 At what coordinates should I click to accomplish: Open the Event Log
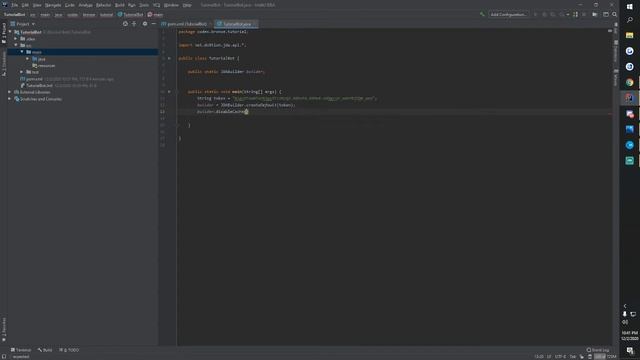[x=598, y=350]
